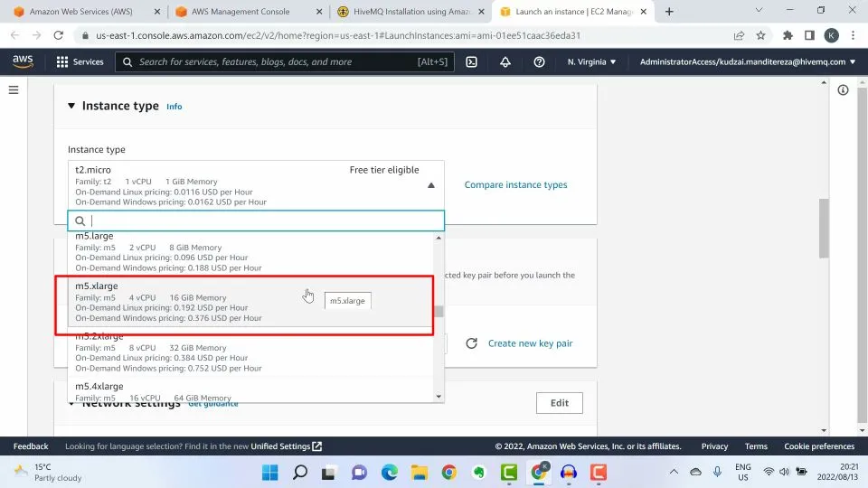Open the AdministratorAccess account menu
This screenshot has height=488, width=868.
point(748,62)
